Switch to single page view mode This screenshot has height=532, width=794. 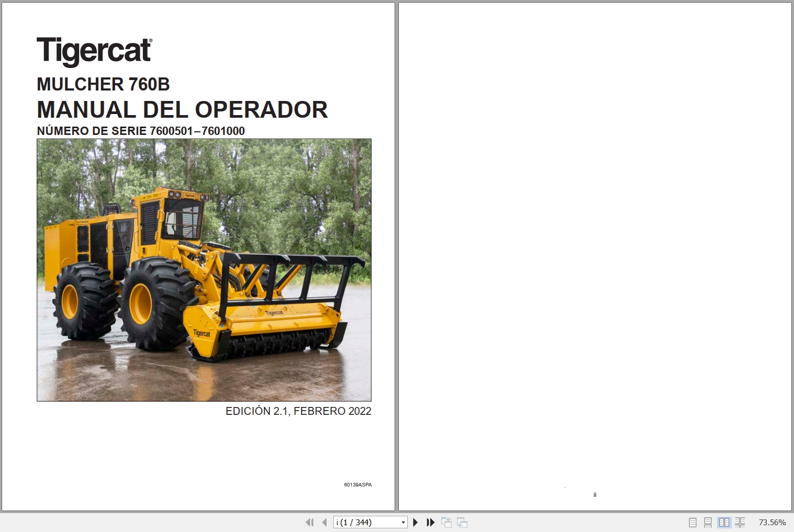[x=692, y=522]
